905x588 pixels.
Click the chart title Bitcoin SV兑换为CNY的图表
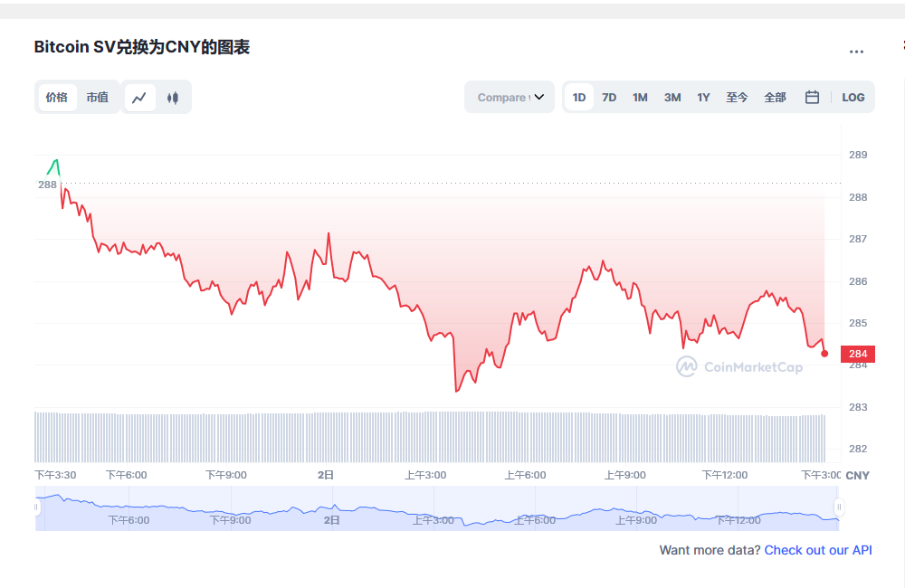(x=141, y=47)
